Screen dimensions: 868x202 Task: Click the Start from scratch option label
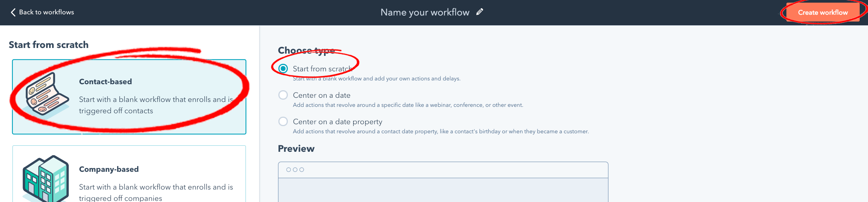[322, 69]
